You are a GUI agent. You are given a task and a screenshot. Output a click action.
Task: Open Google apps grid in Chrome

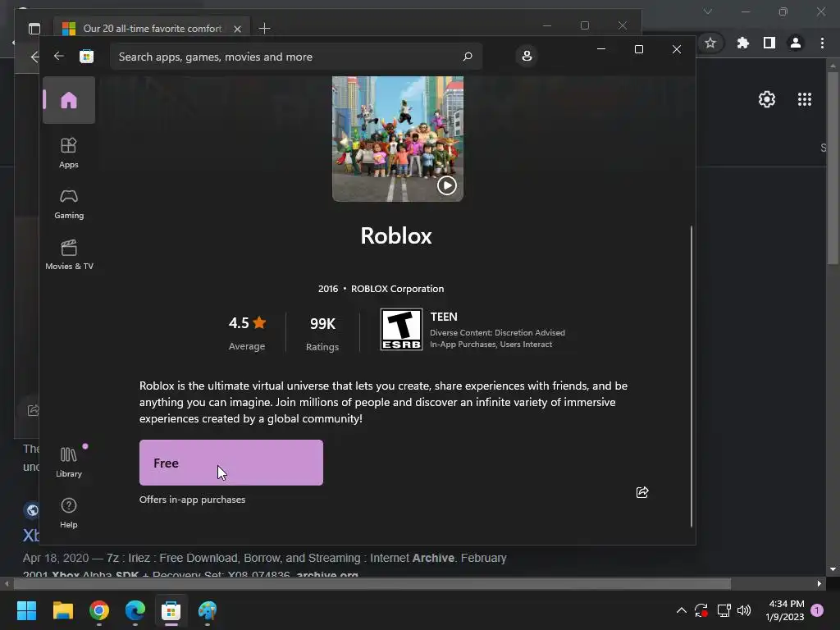805,99
